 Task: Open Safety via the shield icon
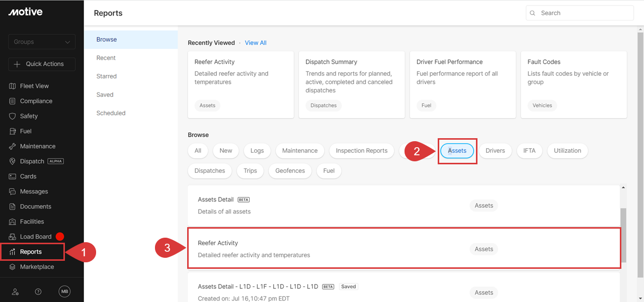tap(13, 116)
